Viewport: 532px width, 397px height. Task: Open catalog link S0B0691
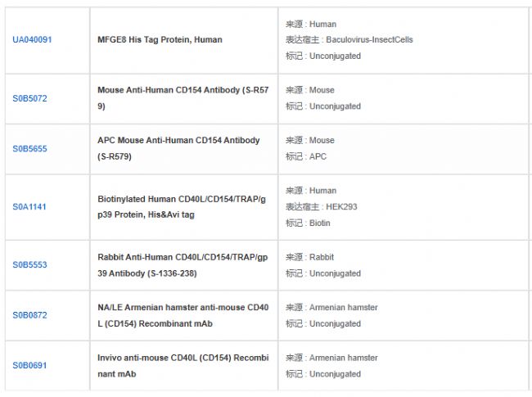tap(29, 365)
